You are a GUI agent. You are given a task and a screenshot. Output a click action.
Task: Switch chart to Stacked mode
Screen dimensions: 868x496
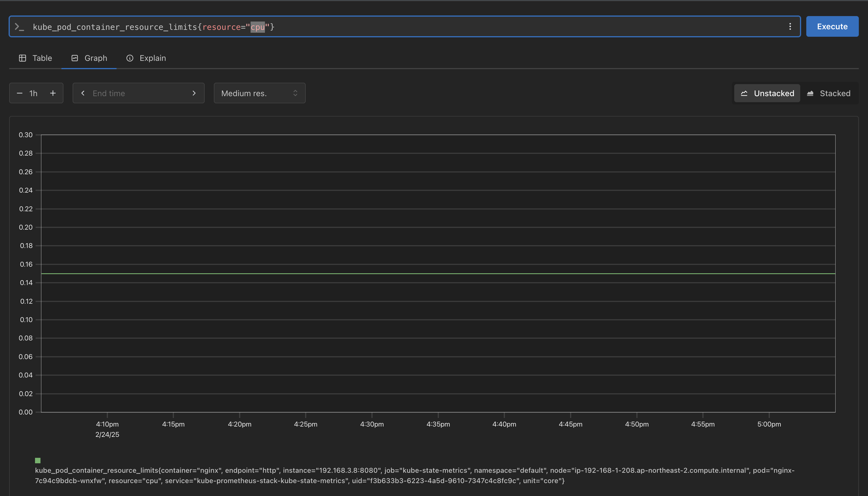click(829, 93)
